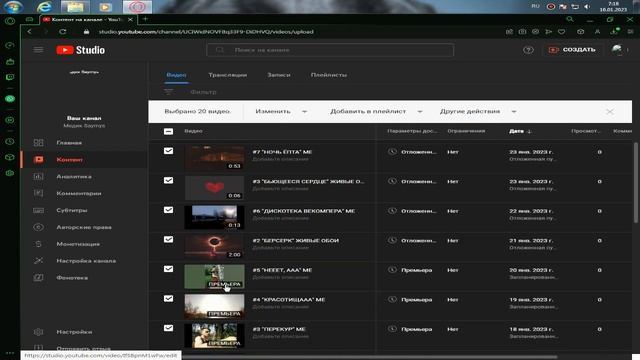Image resolution: width=640 pixels, height=360 pixels.
Task: Switch to the Трансляции tab
Action: pos(227,75)
